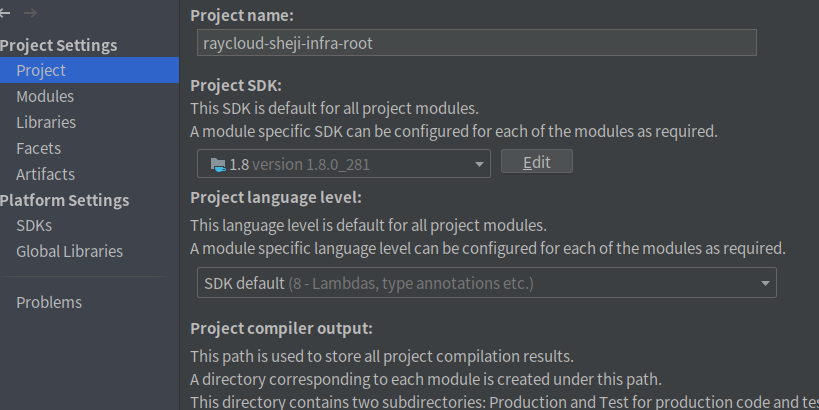This screenshot has width=819, height=410.
Task: Click the SDK dropdown arrow
Action: 479,163
